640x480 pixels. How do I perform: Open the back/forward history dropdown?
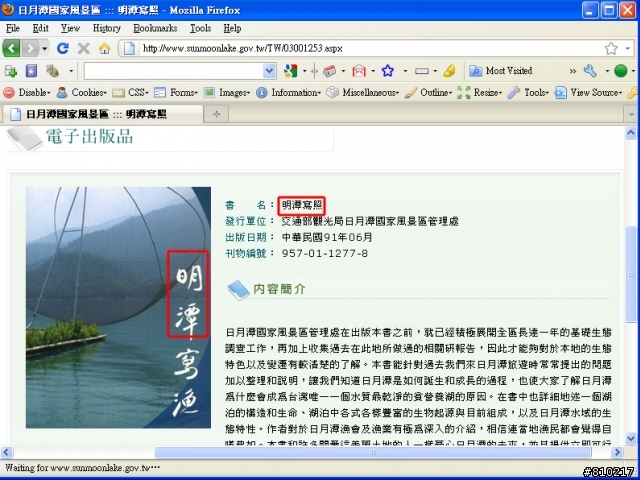coord(44,49)
